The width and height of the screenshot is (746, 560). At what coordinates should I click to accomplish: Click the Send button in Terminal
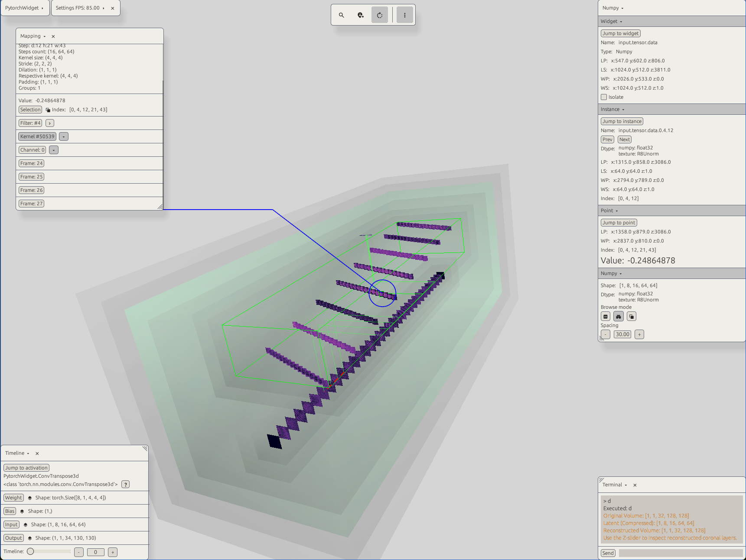point(608,553)
